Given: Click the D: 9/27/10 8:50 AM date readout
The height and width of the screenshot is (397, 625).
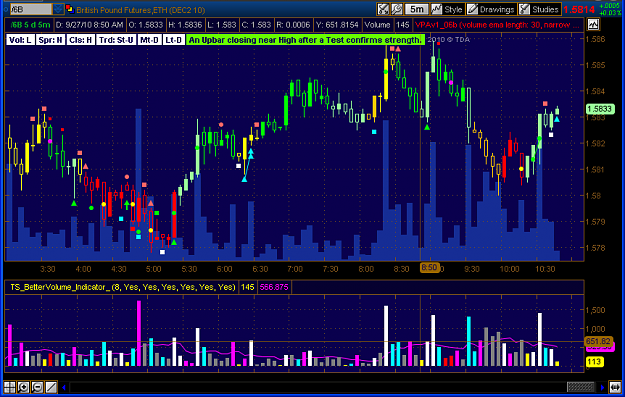Looking at the screenshot, I should pyautogui.click(x=90, y=25).
